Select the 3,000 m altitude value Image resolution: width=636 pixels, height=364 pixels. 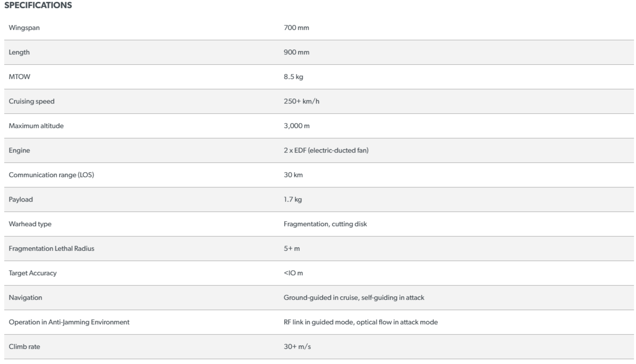pos(297,126)
